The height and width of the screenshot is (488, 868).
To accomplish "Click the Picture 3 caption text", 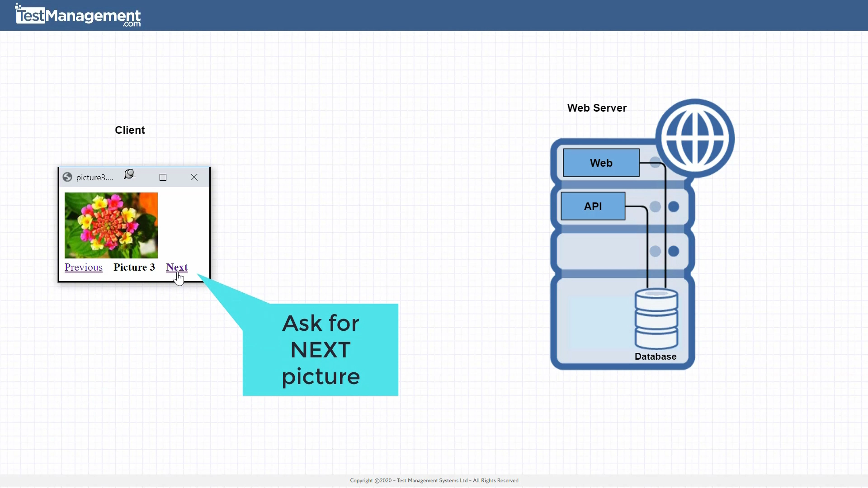I will tap(134, 267).
